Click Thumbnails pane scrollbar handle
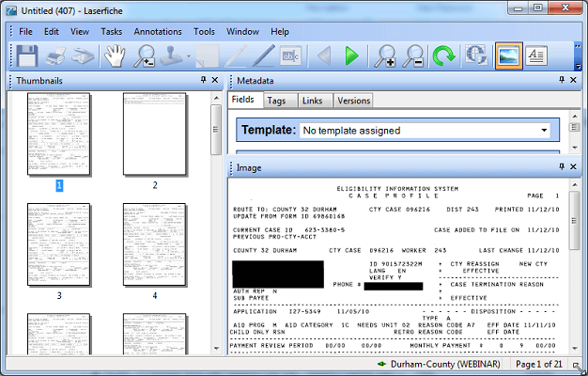The image size is (588, 376). (x=216, y=130)
